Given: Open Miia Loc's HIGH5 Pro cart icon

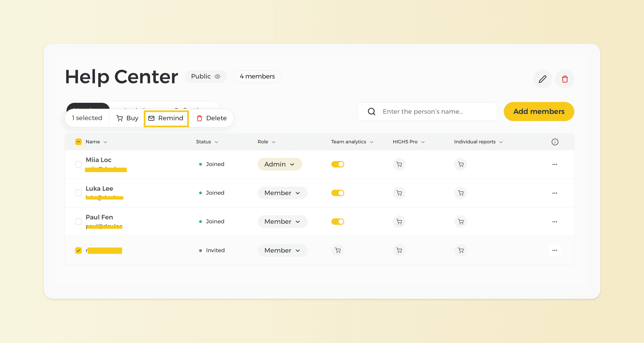Looking at the screenshot, I should (x=399, y=164).
